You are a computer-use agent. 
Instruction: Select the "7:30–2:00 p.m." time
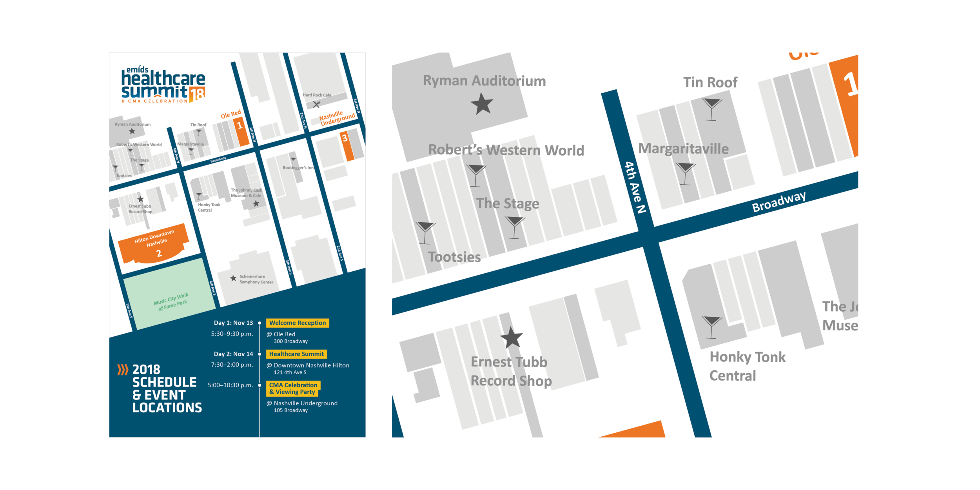click(x=232, y=365)
